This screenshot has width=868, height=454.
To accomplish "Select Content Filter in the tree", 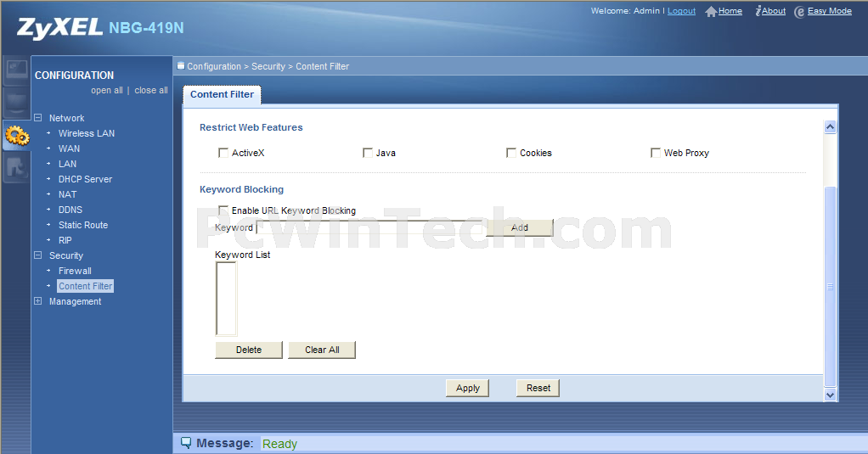I will coord(85,286).
